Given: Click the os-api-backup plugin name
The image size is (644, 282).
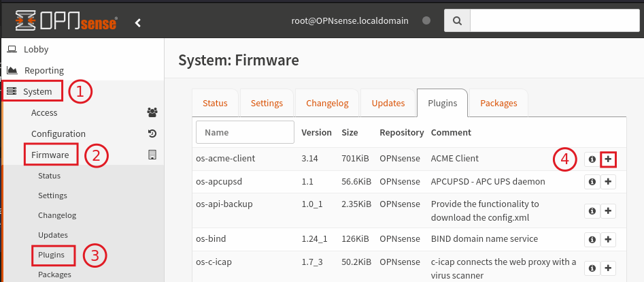Looking at the screenshot, I should point(224,204).
